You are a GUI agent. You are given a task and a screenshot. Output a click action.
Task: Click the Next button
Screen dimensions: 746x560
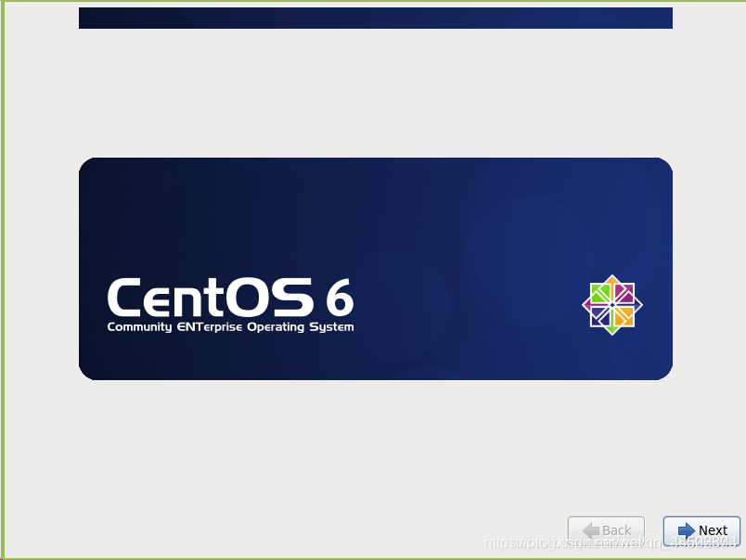click(701, 530)
